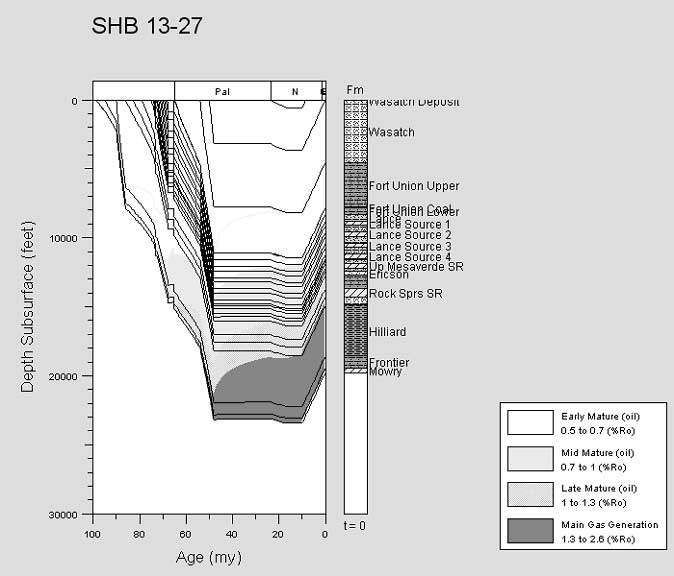Select the Wasatch formation label
The height and width of the screenshot is (576, 674).
point(391,132)
